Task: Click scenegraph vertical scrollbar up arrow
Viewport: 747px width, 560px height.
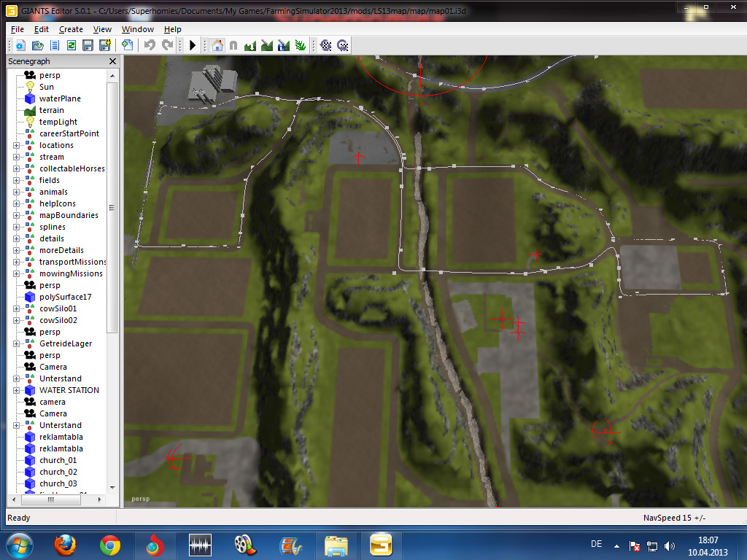Action: pos(112,75)
